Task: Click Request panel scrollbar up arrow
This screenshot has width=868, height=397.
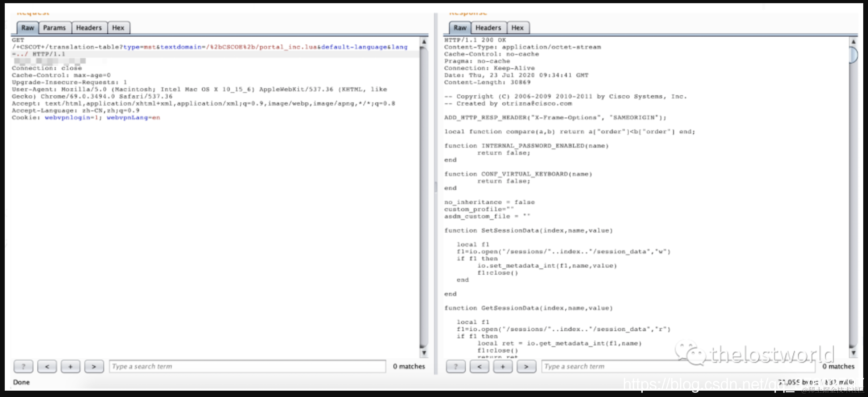Action: [x=424, y=41]
